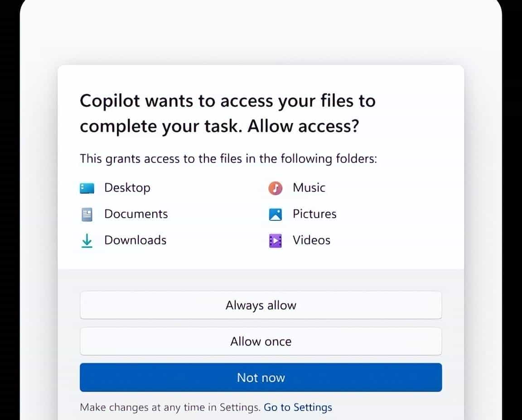Open the Go to Settings link
Image resolution: width=522 pixels, height=420 pixels.
pos(298,407)
